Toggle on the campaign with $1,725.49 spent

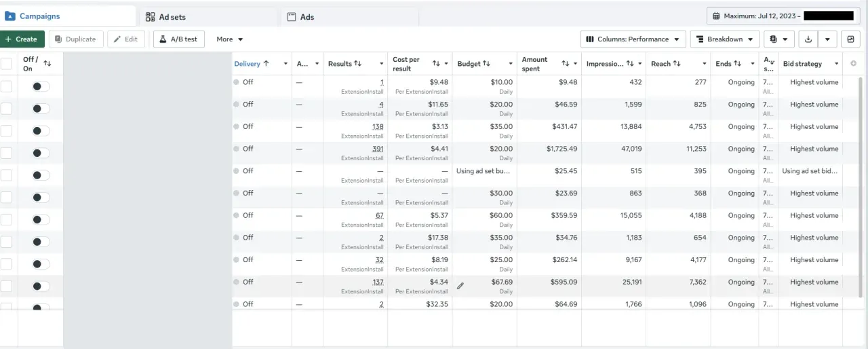pos(41,153)
